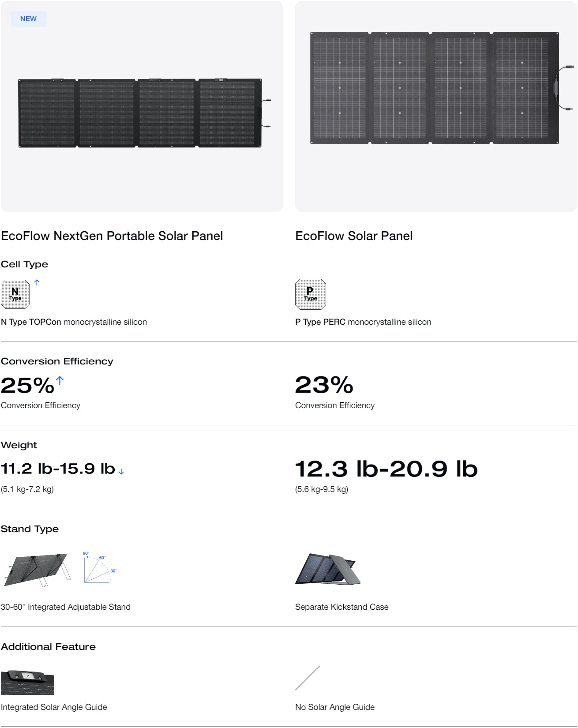The image size is (578, 728).
Task: Click the 30-60-90 degree angle diagram
Action: 99,568
